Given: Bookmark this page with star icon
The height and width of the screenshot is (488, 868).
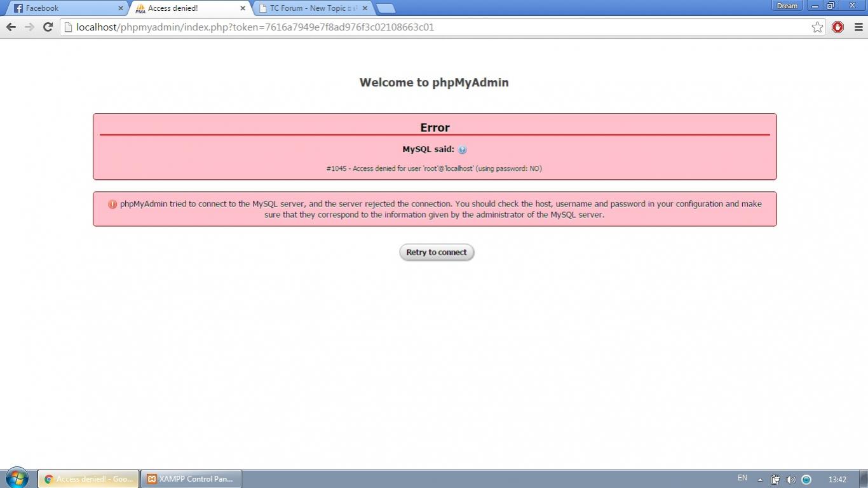Looking at the screenshot, I should coord(817,27).
